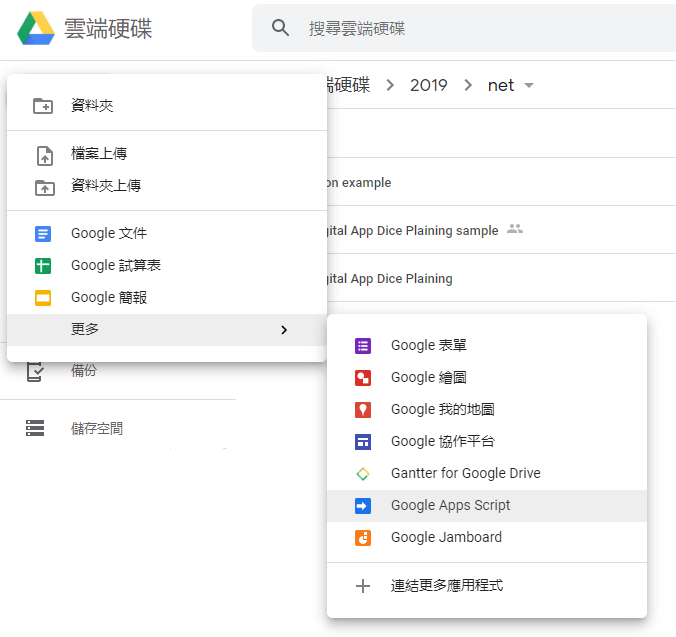Click the arrow next to 更多
Image resolution: width=676 pixels, height=637 pixels.
point(284,330)
